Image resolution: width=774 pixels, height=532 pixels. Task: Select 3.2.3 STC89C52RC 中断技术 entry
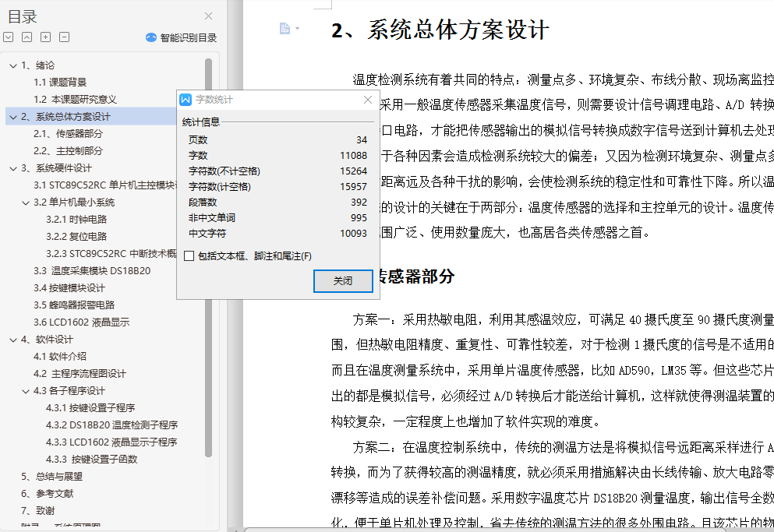point(111,254)
